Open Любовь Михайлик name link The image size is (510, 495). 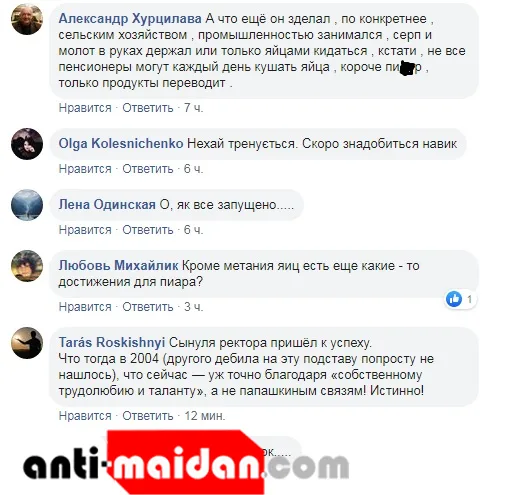[118, 266]
